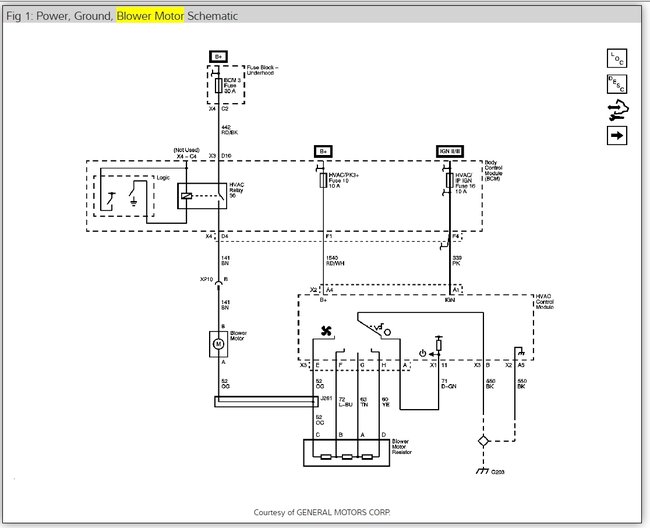
Task: Click the '63 TN' wire label
Action: point(364,402)
